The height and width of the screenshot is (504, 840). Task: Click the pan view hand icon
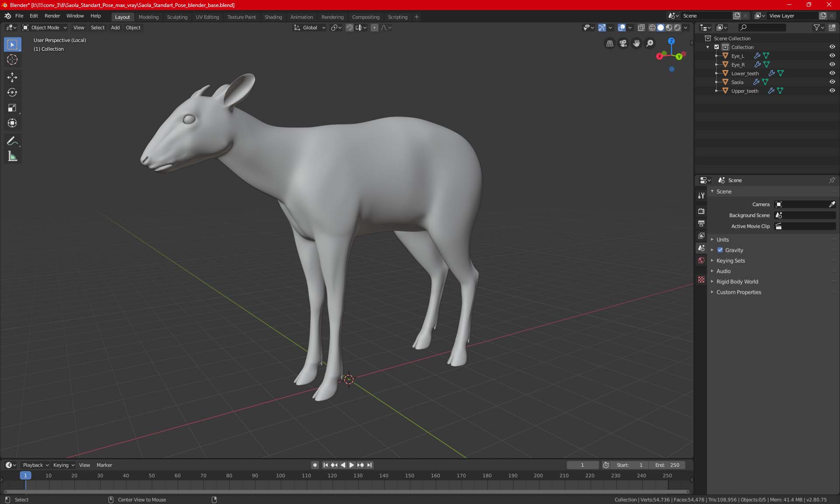coord(637,43)
